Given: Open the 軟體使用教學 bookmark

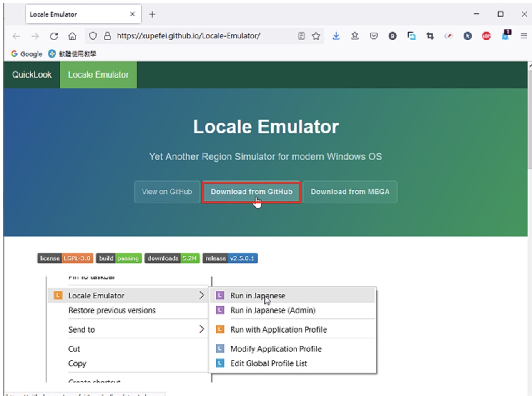Looking at the screenshot, I should 73,54.
